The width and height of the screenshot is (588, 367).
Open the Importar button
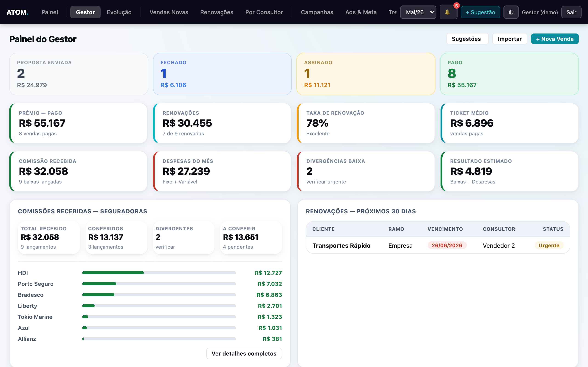click(x=509, y=39)
